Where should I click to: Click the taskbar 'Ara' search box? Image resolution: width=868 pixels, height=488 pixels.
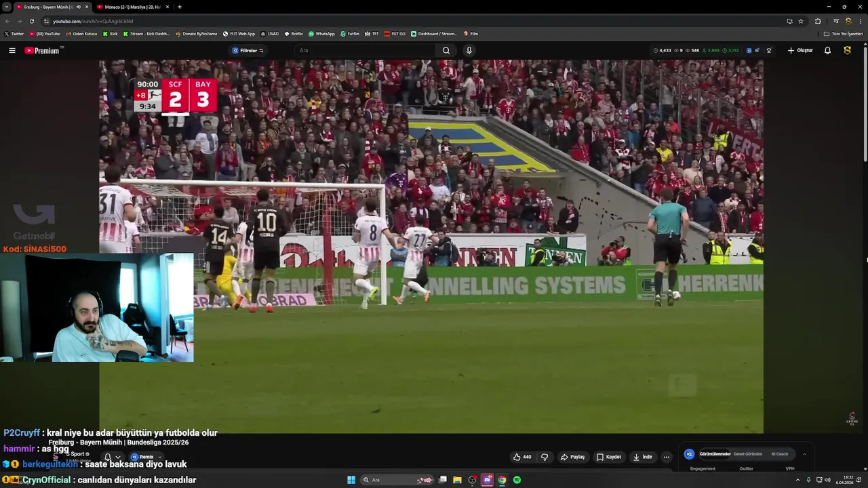point(399,480)
